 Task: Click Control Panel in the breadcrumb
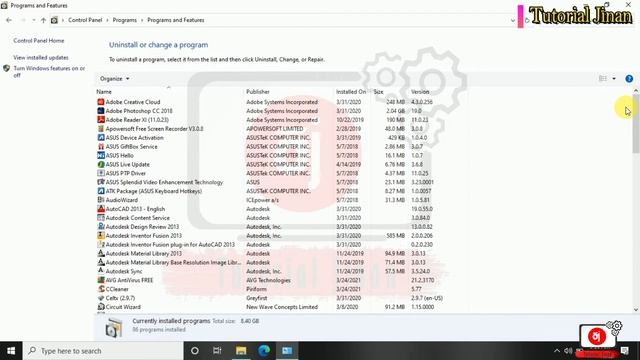pyautogui.click(x=85, y=20)
